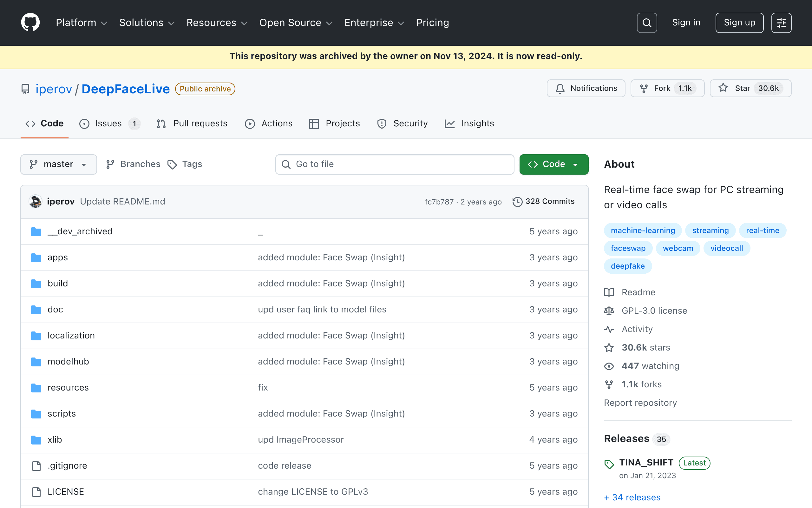Open the 328 Commits link
This screenshot has width=812, height=508.
(544, 202)
